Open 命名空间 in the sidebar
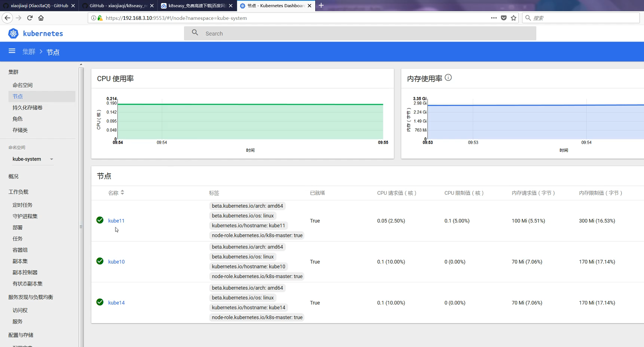This screenshot has height=347, width=644. click(x=22, y=85)
